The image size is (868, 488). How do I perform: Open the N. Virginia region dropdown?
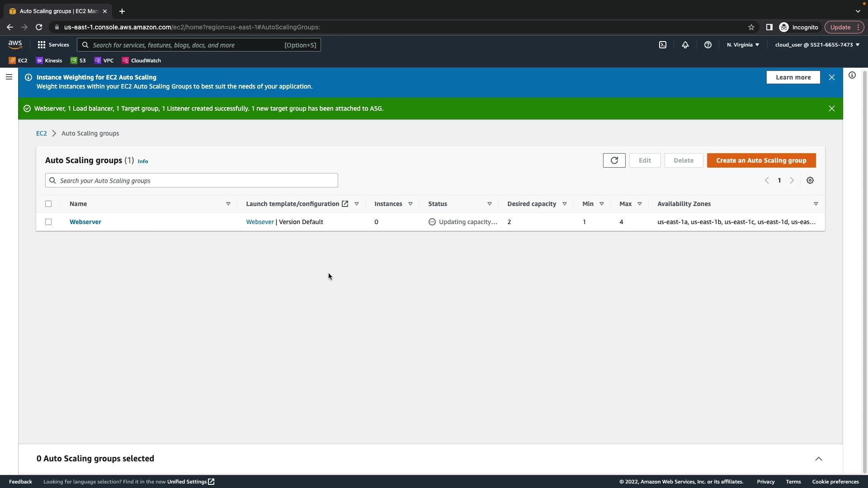(743, 45)
